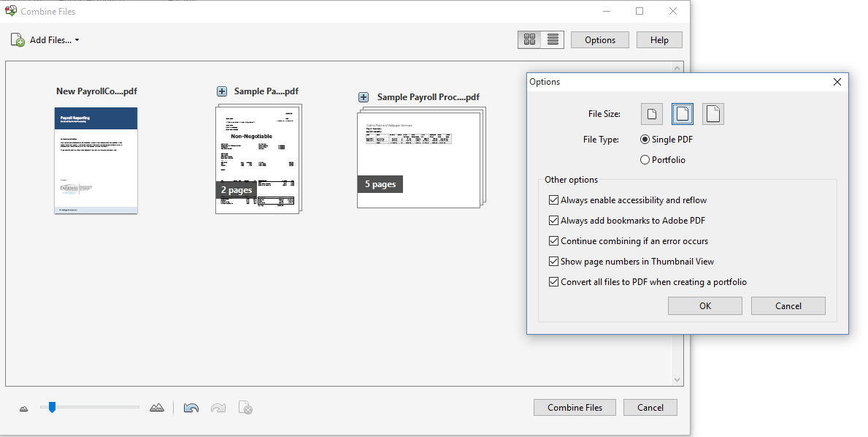Click the Remove Selected Items icon
The height and width of the screenshot is (437, 868).
(x=245, y=407)
